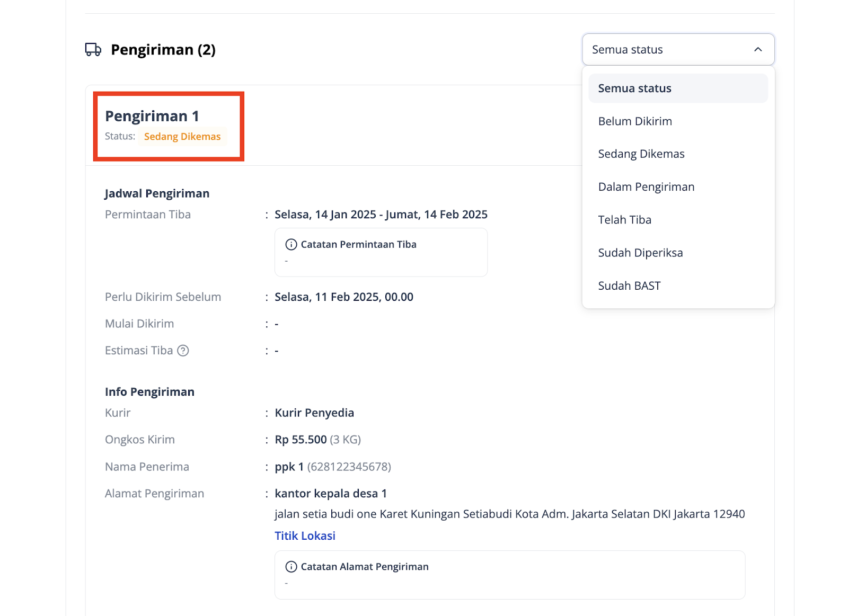Choose Belum Dikirim from the status list
Screen dimensions: 848x616
coord(678,121)
